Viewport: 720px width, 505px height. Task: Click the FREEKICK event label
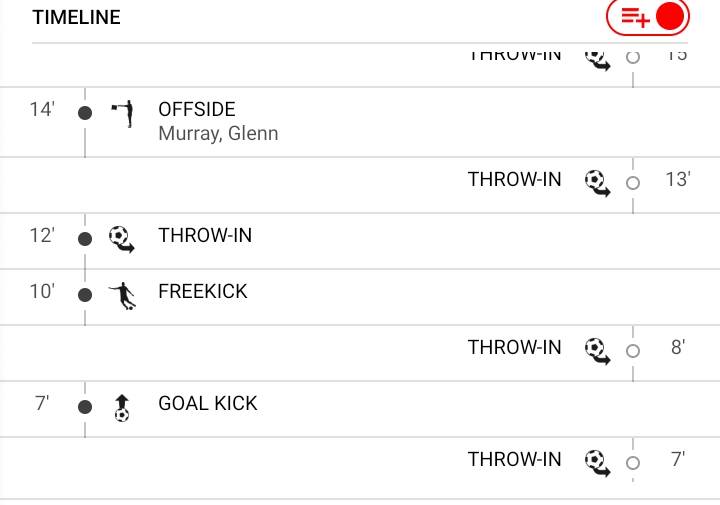(203, 292)
